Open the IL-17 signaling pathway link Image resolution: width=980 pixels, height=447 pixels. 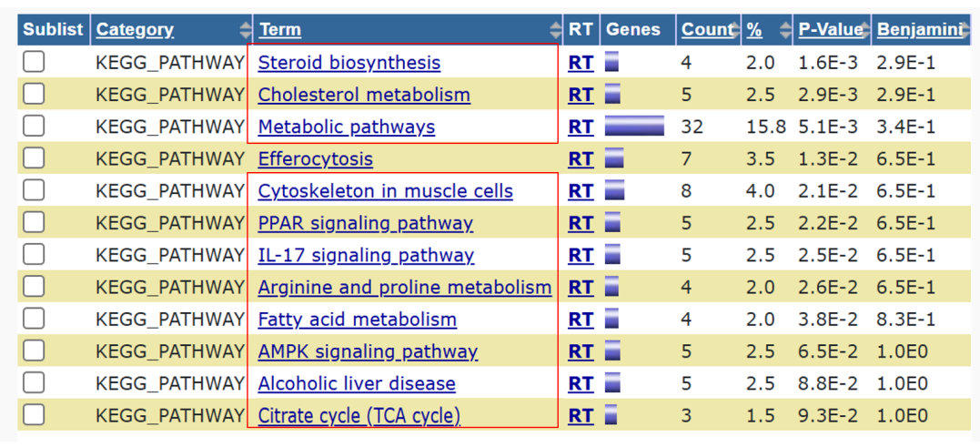pos(366,255)
